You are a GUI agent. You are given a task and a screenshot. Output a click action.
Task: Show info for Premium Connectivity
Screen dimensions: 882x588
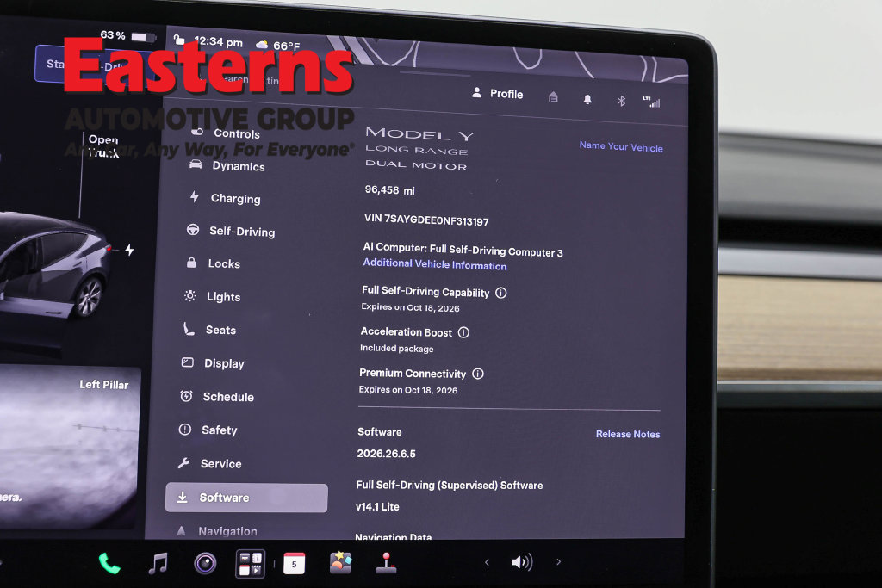coord(477,374)
